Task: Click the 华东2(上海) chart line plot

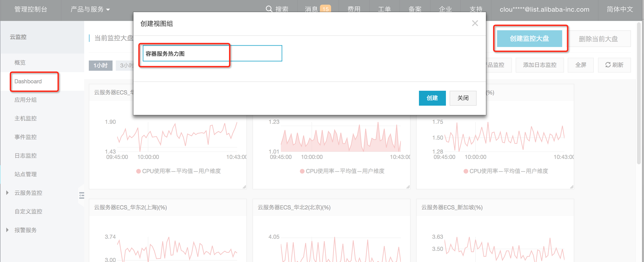Action: [x=177, y=250]
